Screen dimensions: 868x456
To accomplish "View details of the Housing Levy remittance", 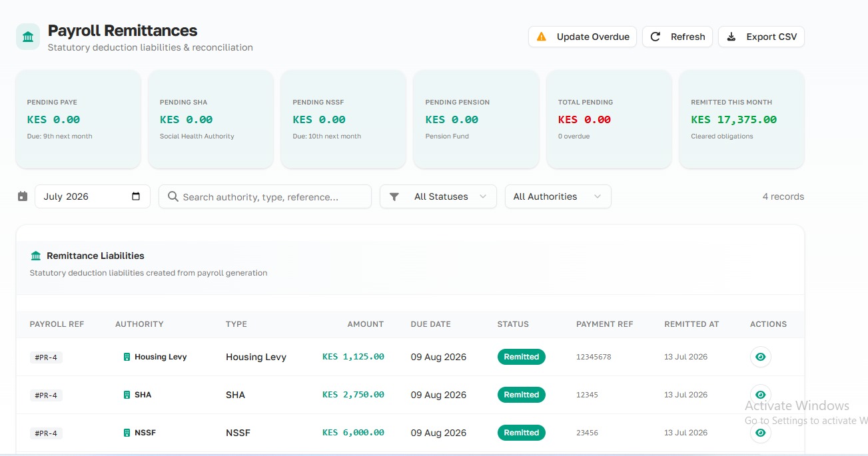I will (x=761, y=357).
